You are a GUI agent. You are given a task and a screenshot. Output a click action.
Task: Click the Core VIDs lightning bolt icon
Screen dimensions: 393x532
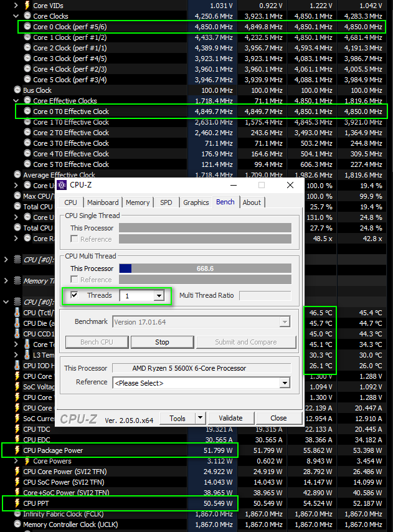(x=27, y=6)
